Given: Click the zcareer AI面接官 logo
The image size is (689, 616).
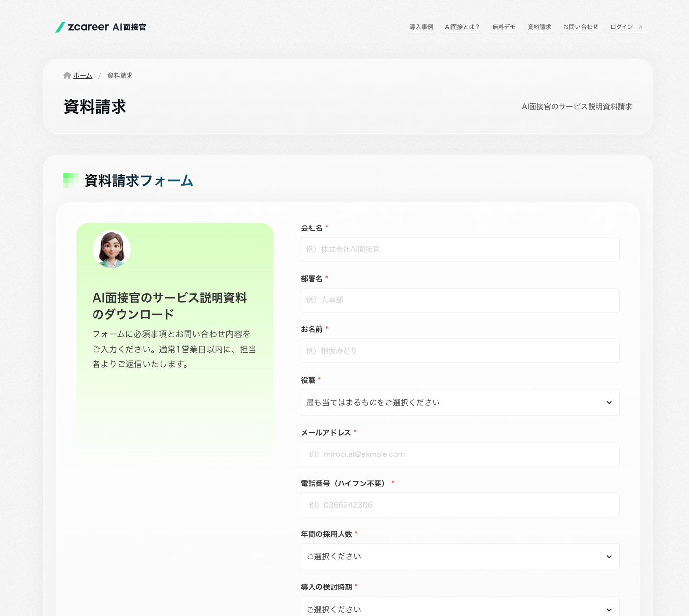Looking at the screenshot, I should tap(100, 27).
